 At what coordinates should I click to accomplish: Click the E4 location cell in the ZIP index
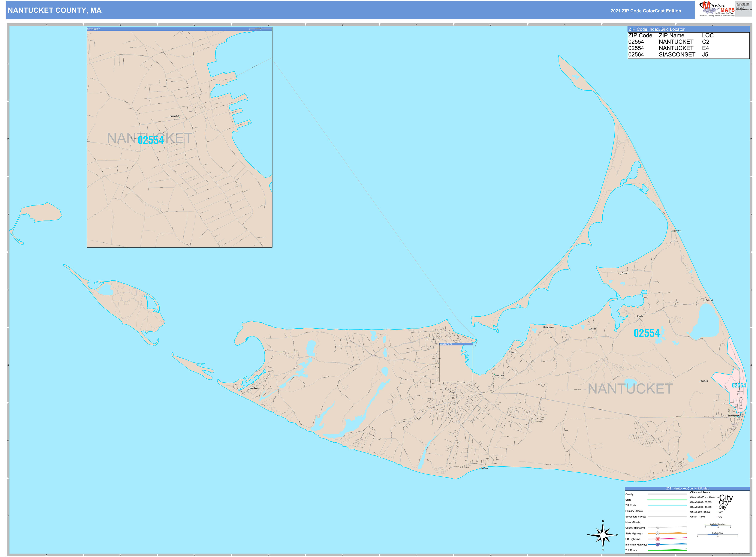click(705, 48)
